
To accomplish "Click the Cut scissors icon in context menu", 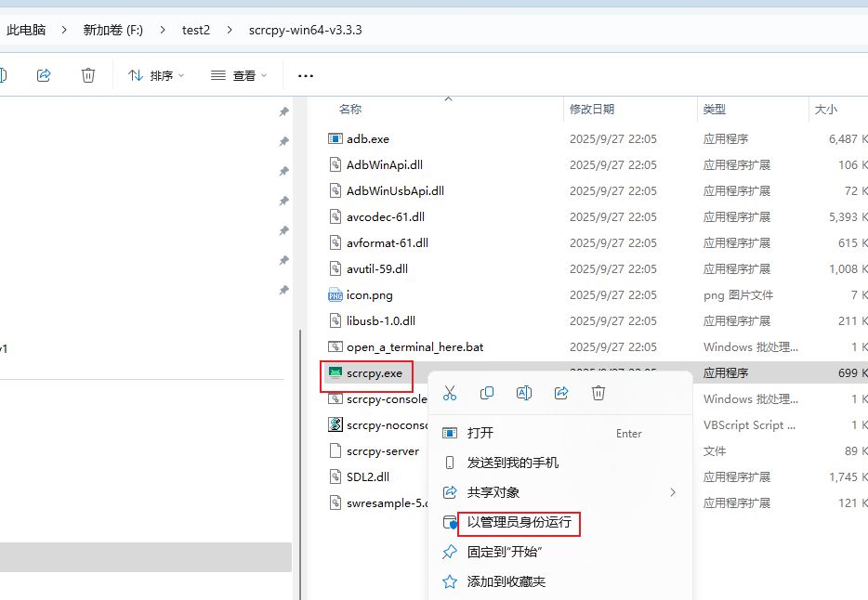I will [x=450, y=393].
